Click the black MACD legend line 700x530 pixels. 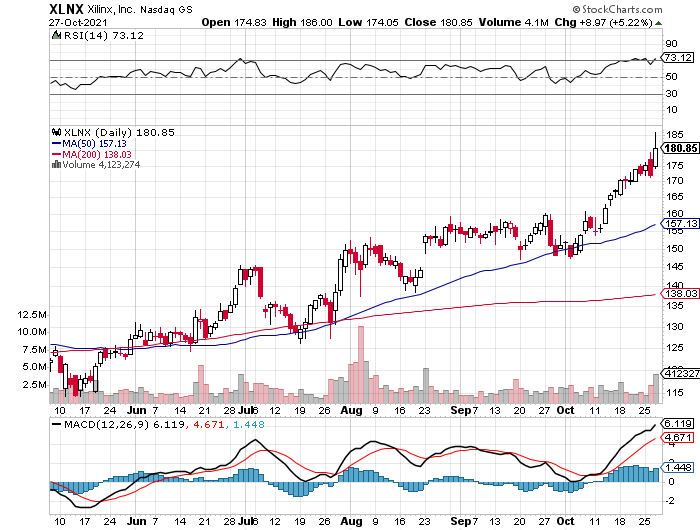[x=56, y=424]
